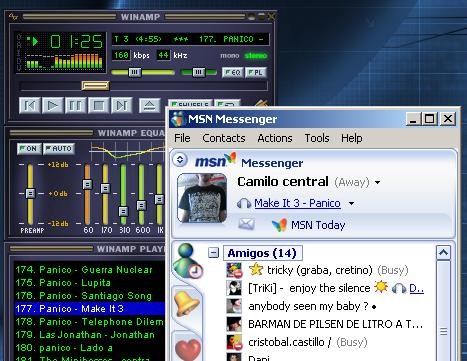Click display name Camilo central
The height and width of the screenshot is (361, 467).
pos(283,182)
